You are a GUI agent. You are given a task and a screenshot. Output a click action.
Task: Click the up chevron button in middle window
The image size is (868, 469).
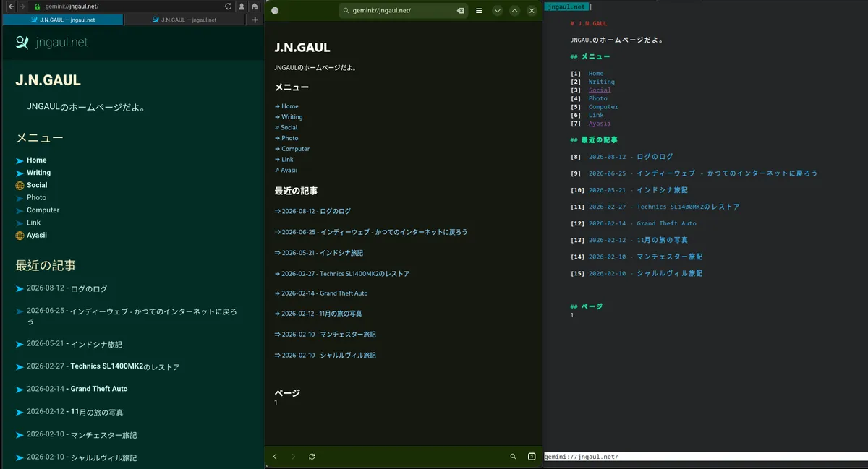514,11
